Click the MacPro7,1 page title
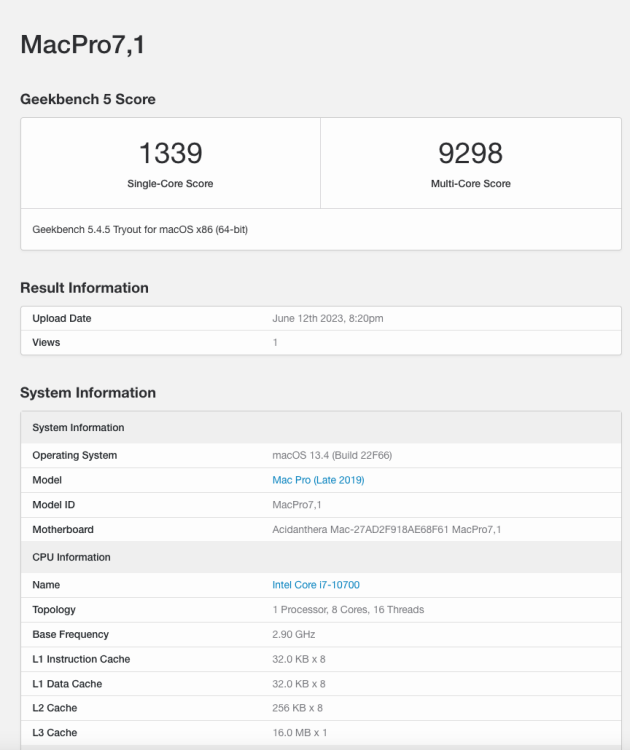The width and height of the screenshot is (630, 750). 82,44
